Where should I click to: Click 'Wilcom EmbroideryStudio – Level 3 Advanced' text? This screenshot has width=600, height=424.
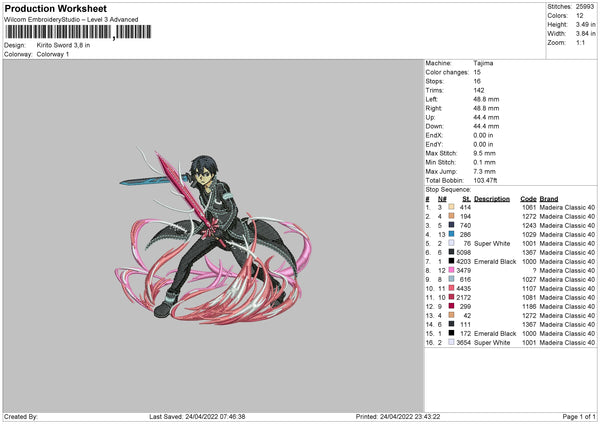pos(71,20)
